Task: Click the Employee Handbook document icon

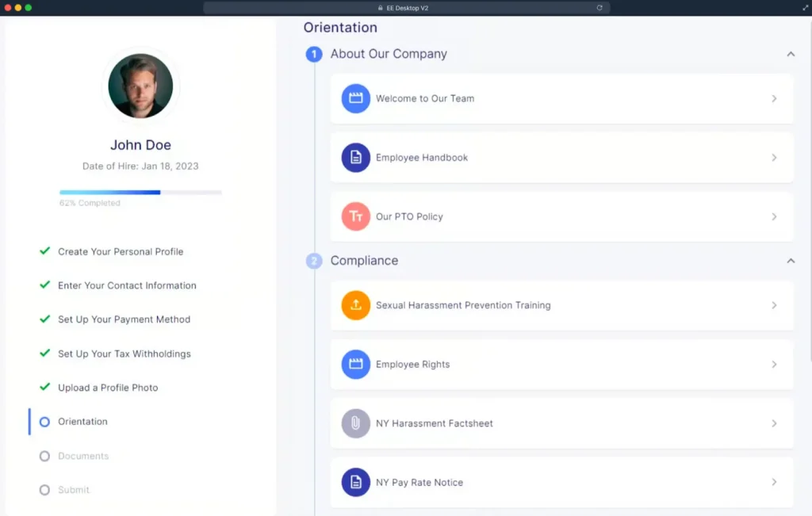Action: 355,157
